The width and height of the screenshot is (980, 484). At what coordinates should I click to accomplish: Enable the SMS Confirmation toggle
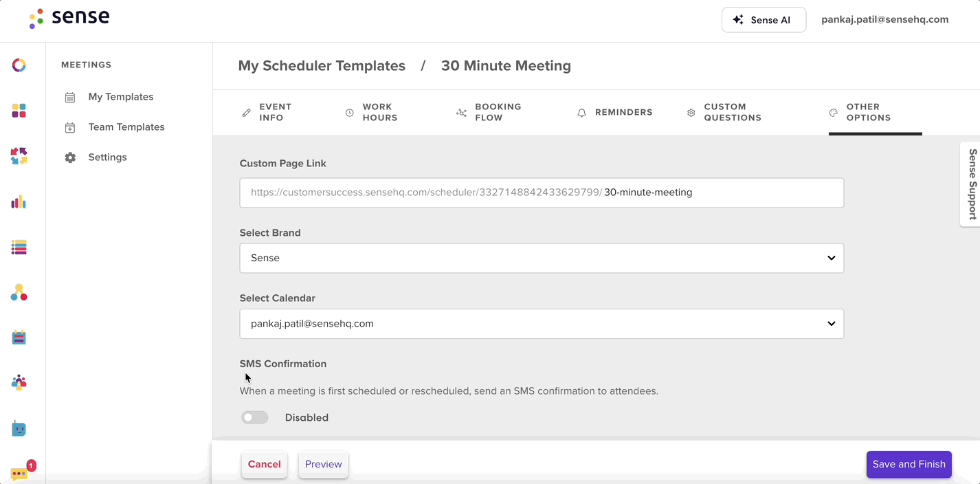[255, 417]
